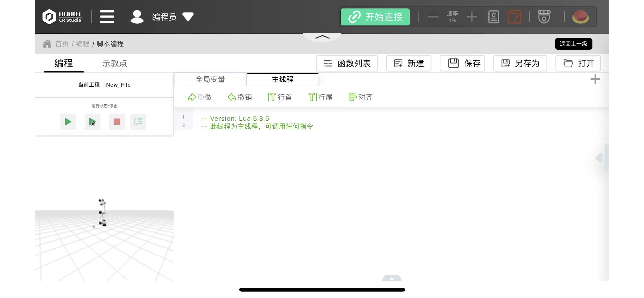Expand the 编程员 role dropdown arrow
644x298 pixels.
click(x=188, y=17)
